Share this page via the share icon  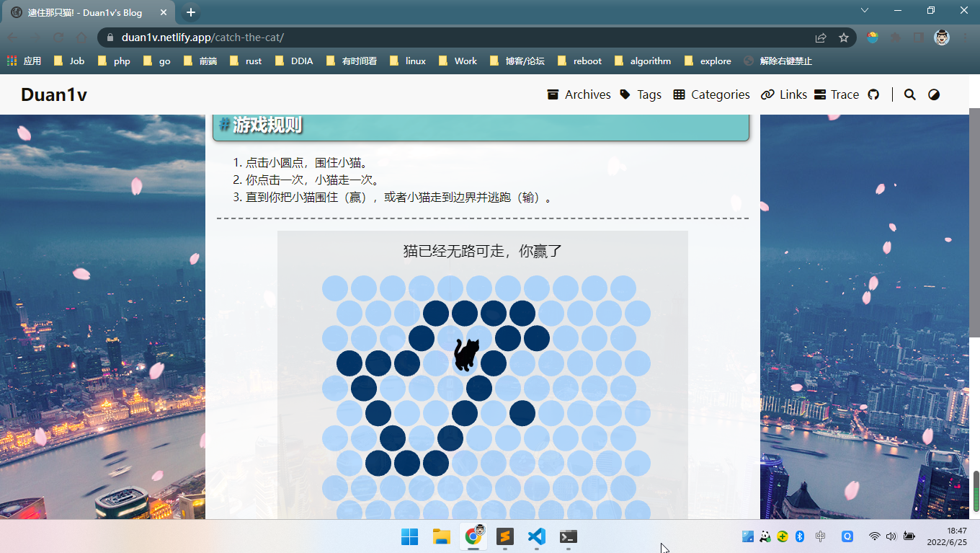pyautogui.click(x=821, y=37)
